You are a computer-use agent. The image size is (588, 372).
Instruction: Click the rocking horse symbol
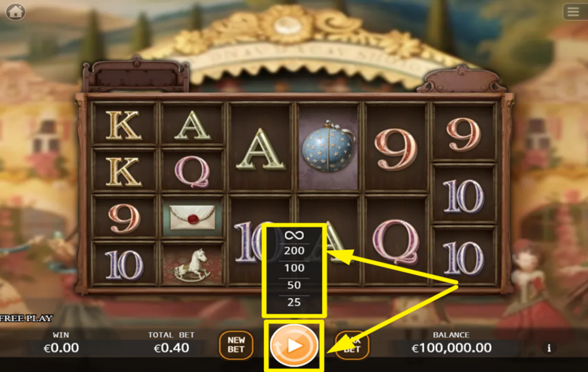click(193, 264)
